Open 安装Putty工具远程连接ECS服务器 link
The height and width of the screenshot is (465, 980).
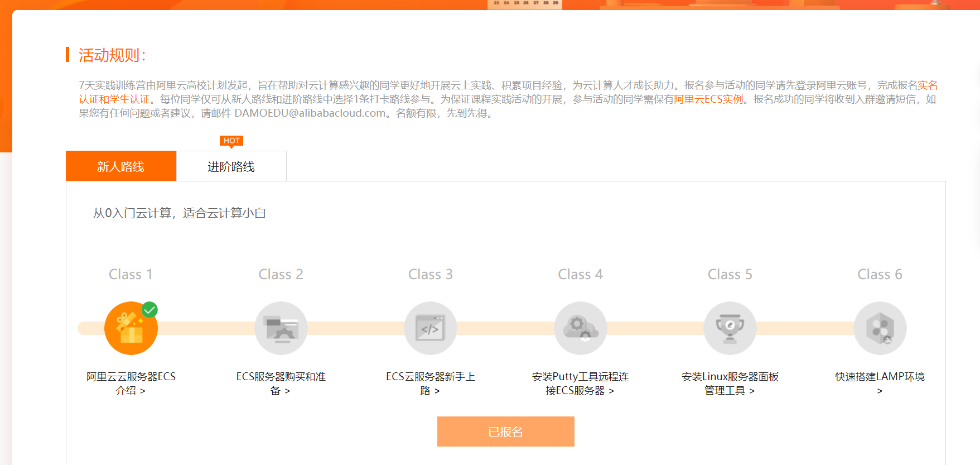(581, 383)
